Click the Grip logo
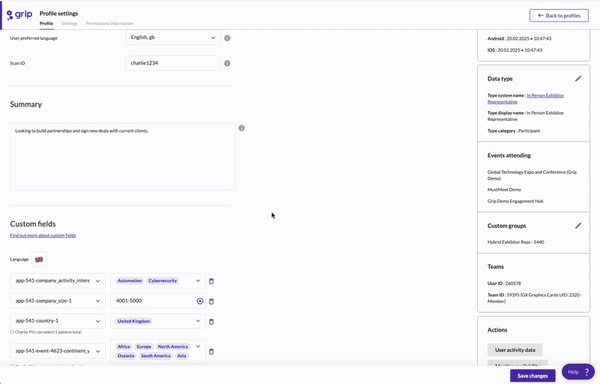This screenshot has height=384, width=600. click(20, 15)
